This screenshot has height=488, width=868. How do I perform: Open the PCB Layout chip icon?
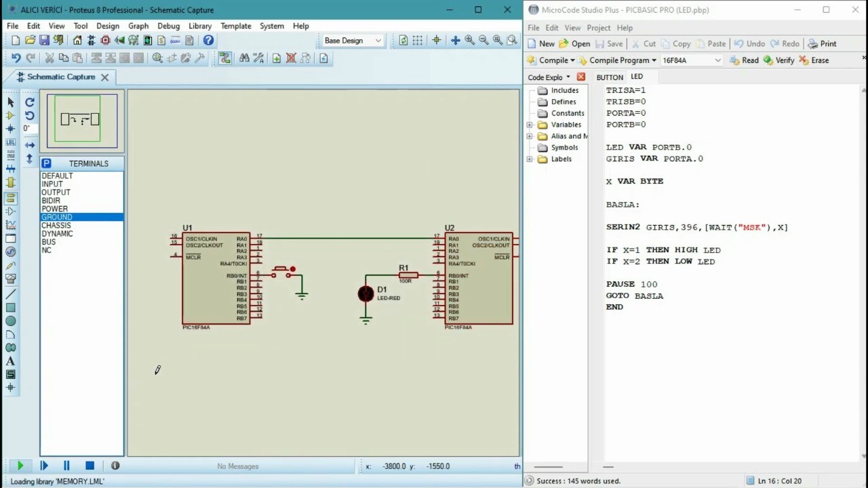coord(105,41)
